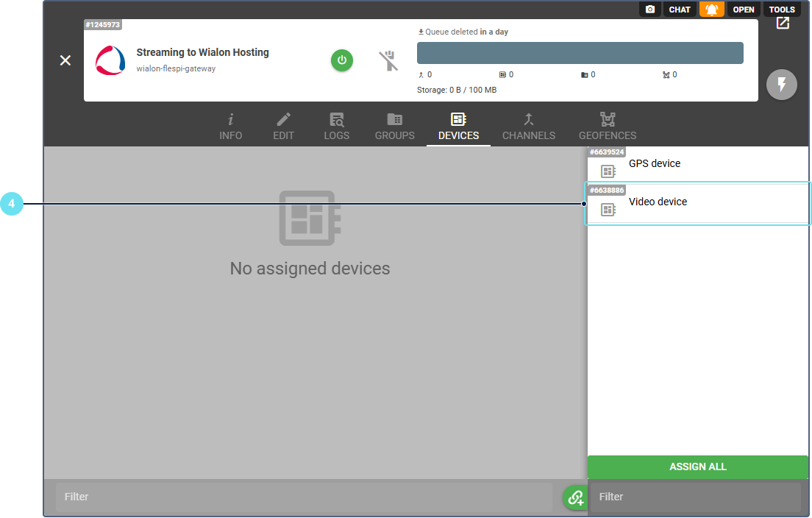Go to the GROUPS tab
This screenshot has width=812, height=518.
(x=395, y=127)
